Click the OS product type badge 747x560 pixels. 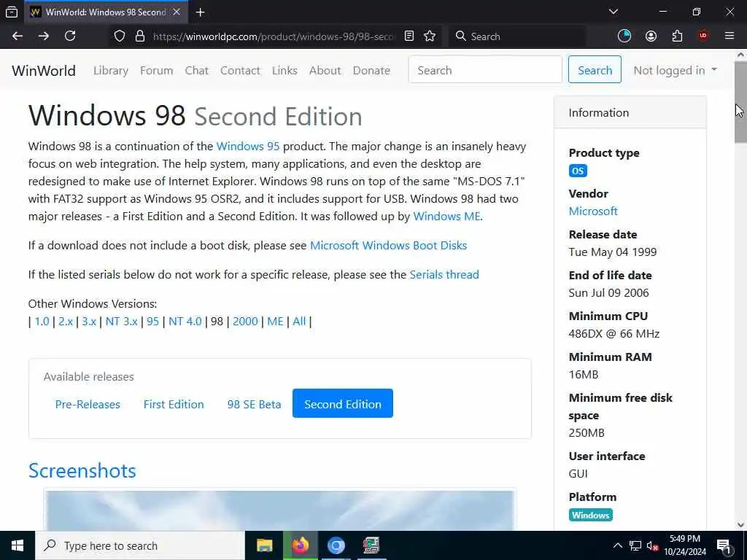coord(578,171)
